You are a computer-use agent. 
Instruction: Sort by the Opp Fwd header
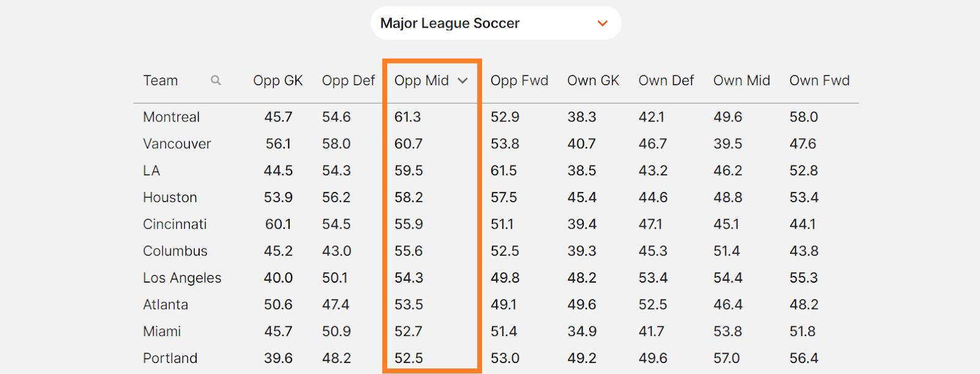(x=519, y=81)
